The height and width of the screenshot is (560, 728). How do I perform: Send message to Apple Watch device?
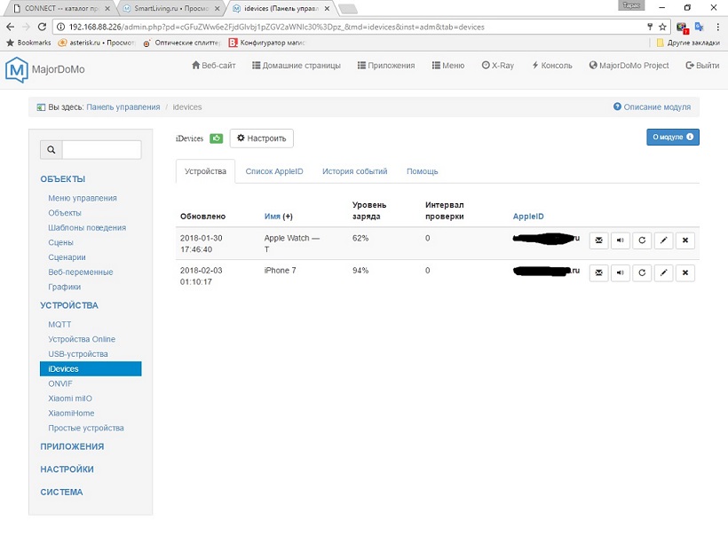coord(598,241)
